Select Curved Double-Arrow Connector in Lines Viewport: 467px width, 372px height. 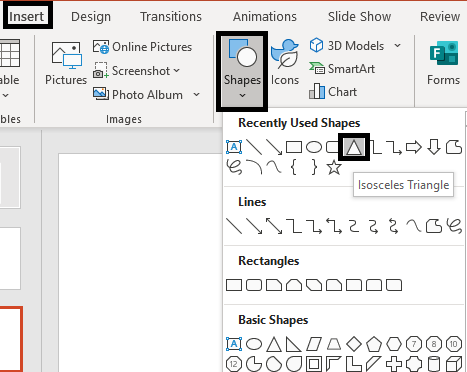[394, 226]
